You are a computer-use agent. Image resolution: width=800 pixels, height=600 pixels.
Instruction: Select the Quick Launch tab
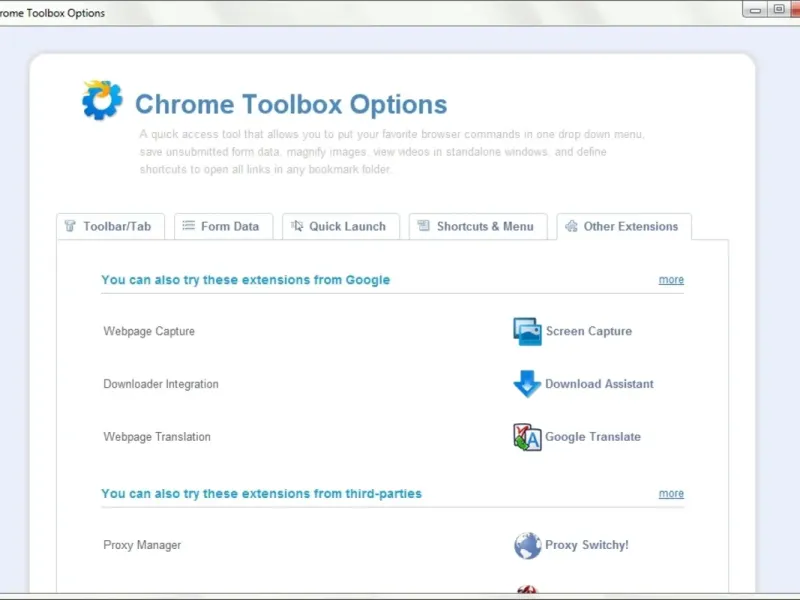coord(340,226)
